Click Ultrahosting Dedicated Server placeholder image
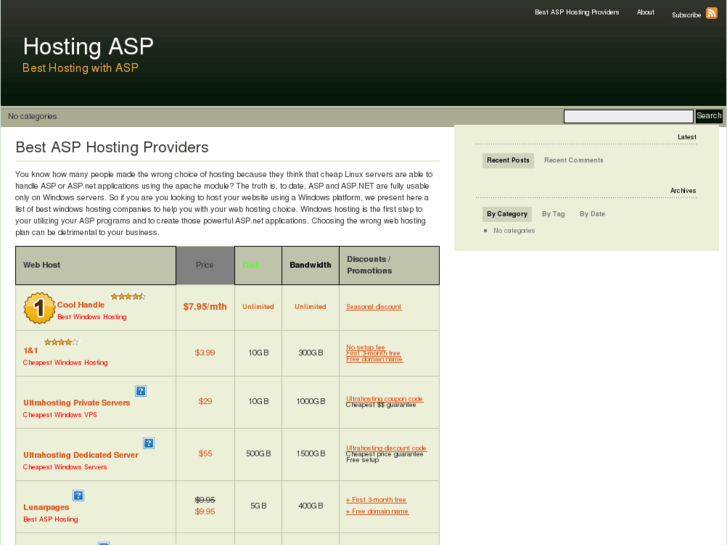The width and height of the screenshot is (727, 545). pyautogui.click(x=148, y=443)
